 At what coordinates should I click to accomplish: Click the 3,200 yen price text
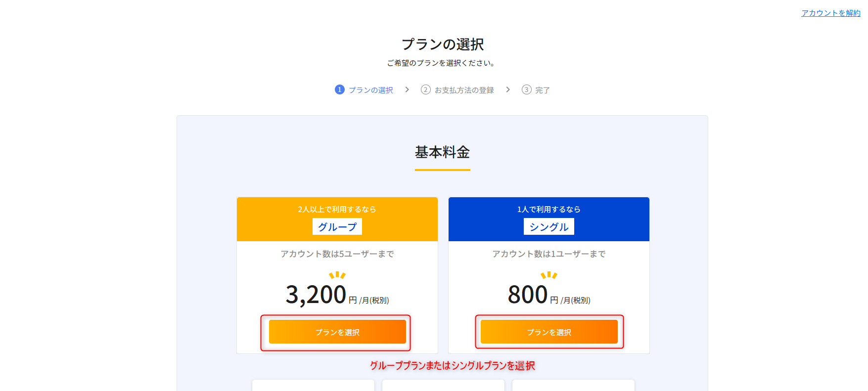316,295
